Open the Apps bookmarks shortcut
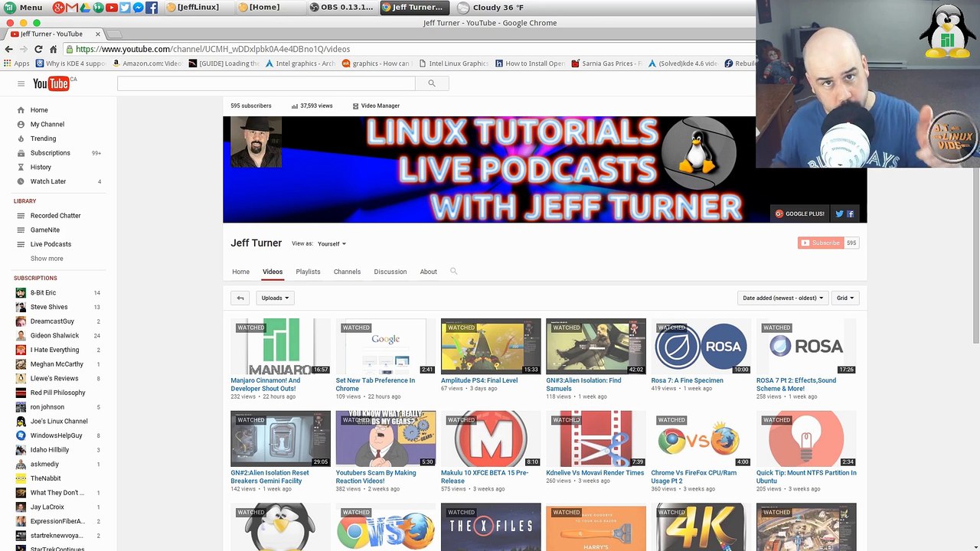 [x=17, y=64]
